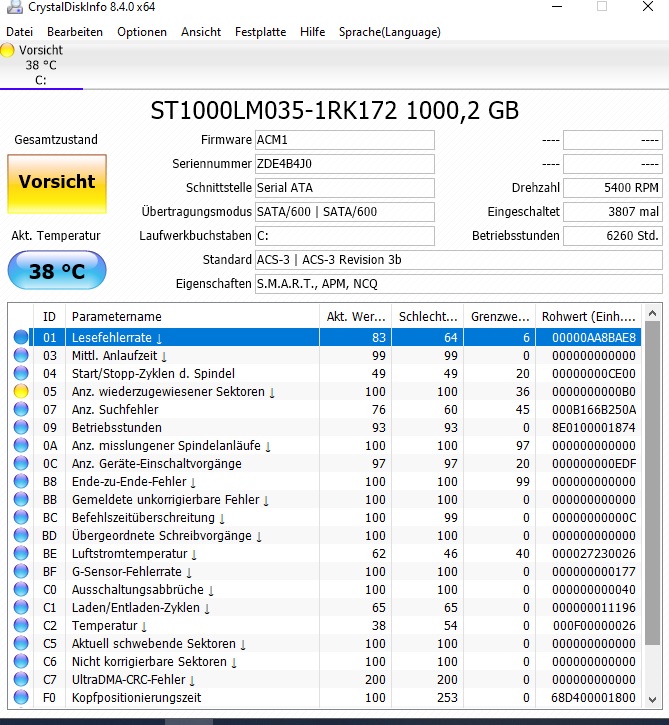
Task: Click the Standard field ACS-3 Revision 3b
Action: [x=459, y=260]
